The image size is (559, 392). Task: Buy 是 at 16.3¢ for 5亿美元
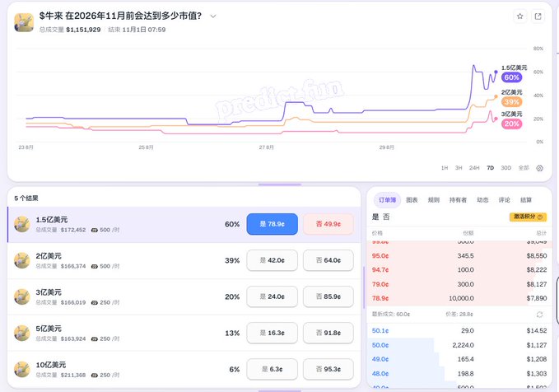pos(272,333)
